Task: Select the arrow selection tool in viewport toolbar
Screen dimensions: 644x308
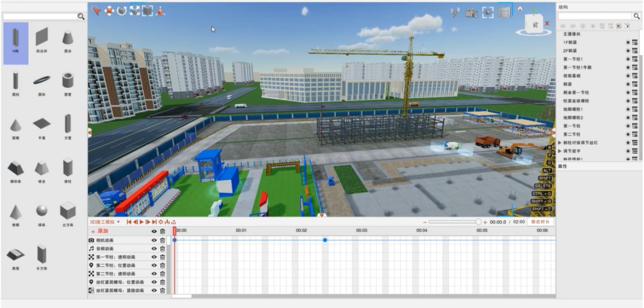Action: [x=96, y=11]
